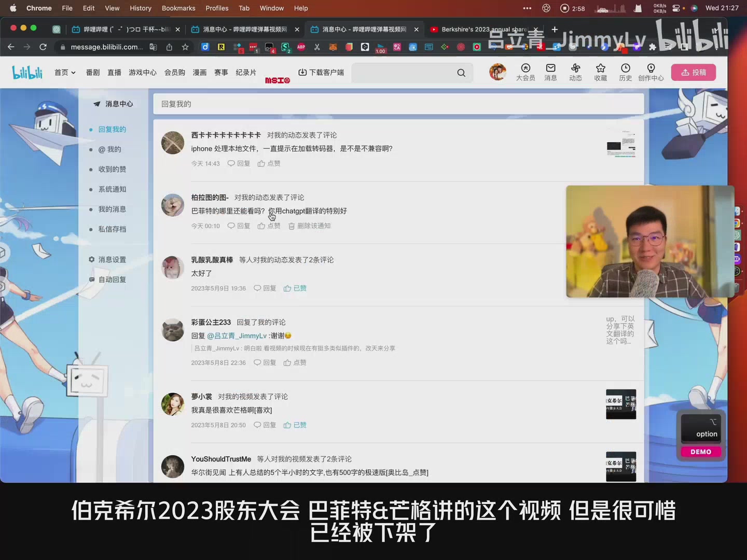Delete notification via 删除该通知

pyautogui.click(x=310, y=226)
